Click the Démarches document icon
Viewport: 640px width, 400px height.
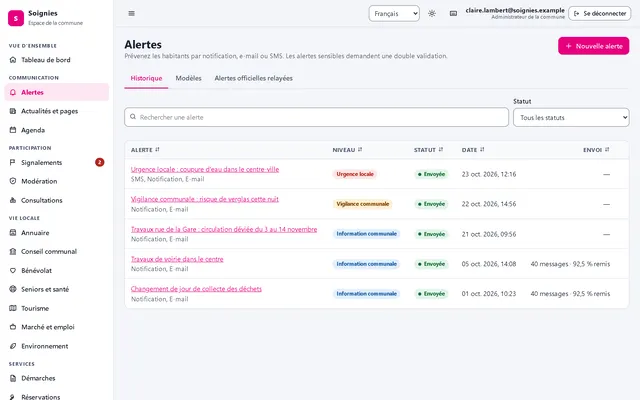pos(13,378)
